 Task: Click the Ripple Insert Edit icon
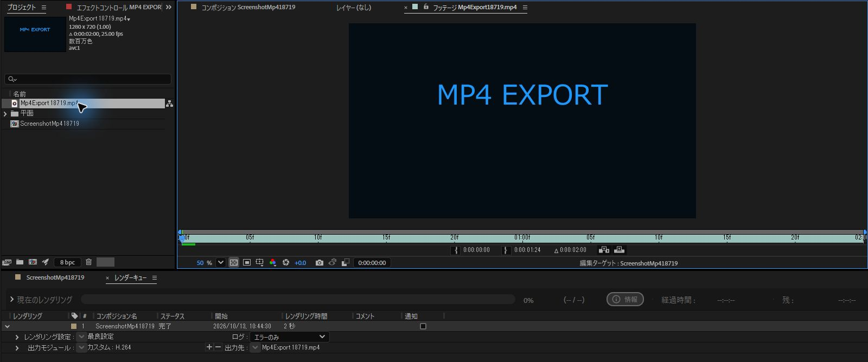pos(604,250)
